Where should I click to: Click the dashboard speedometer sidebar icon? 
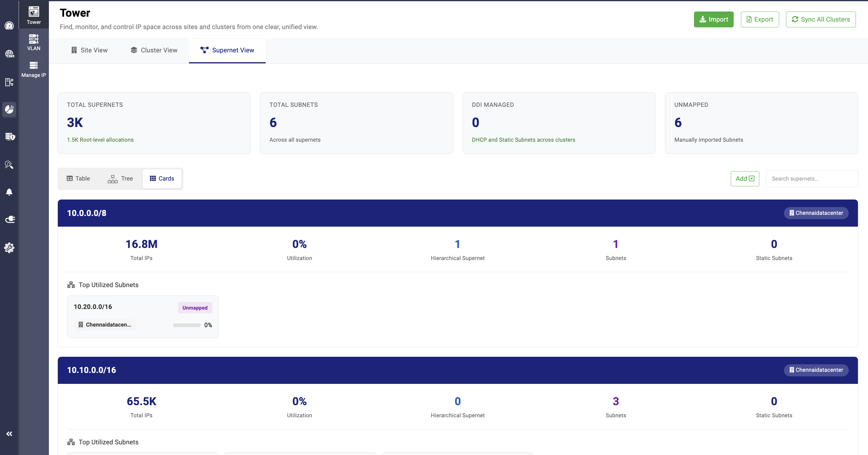click(9, 26)
